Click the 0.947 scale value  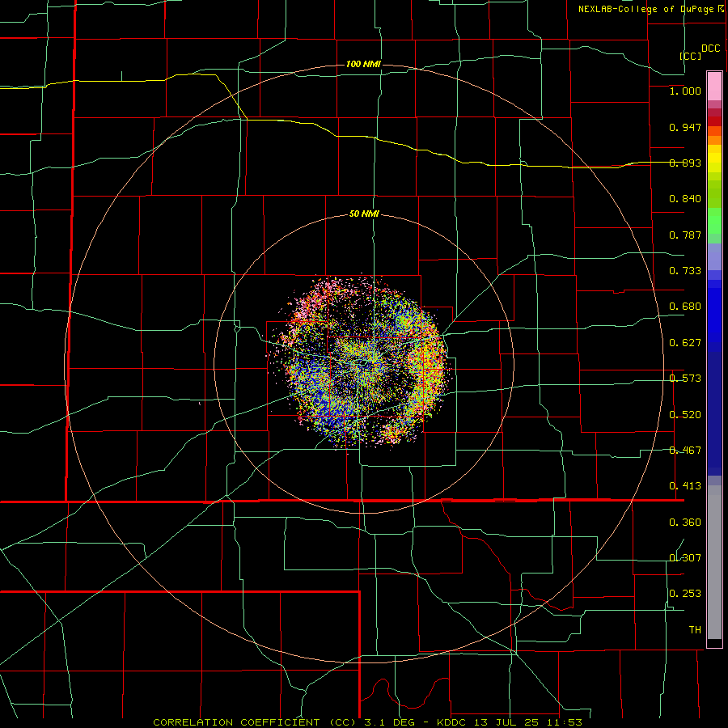(685, 127)
